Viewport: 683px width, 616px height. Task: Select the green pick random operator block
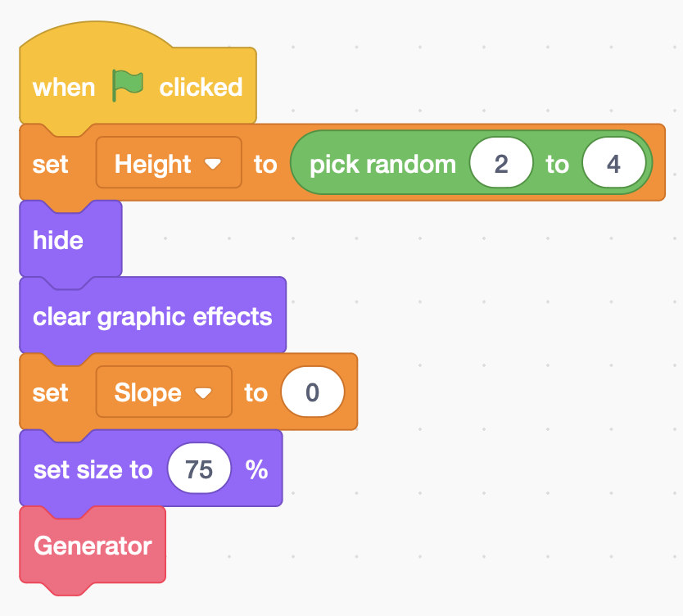click(382, 165)
